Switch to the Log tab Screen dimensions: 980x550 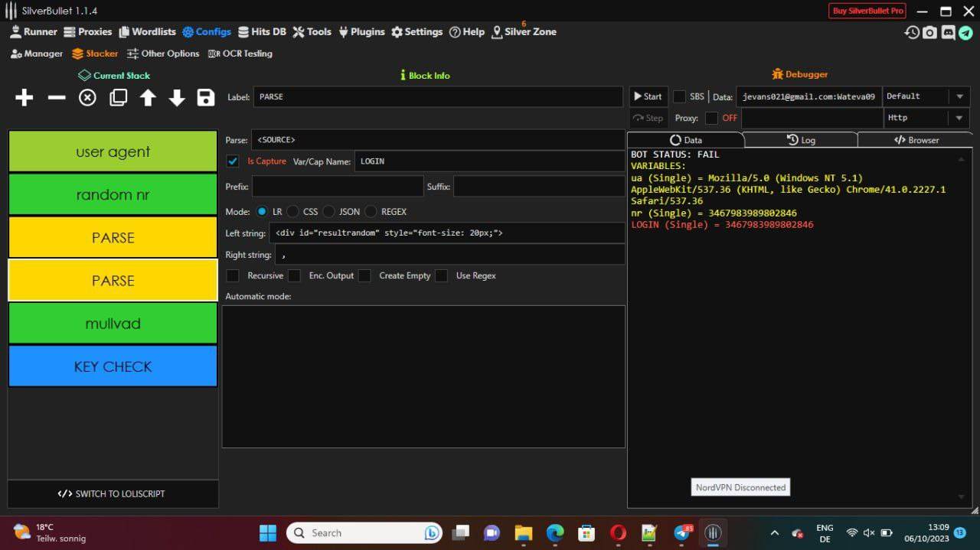coord(801,140)
